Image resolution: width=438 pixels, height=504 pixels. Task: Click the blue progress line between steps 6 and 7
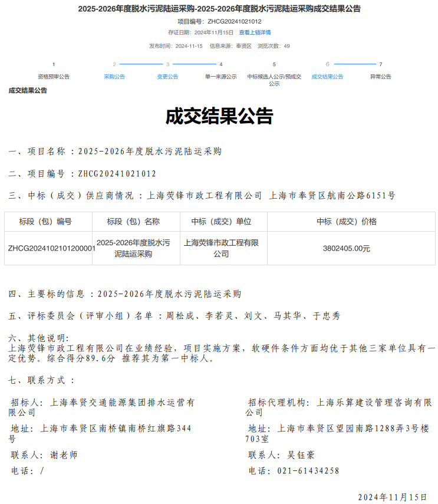pyautogui.click(x=354, y=64)
